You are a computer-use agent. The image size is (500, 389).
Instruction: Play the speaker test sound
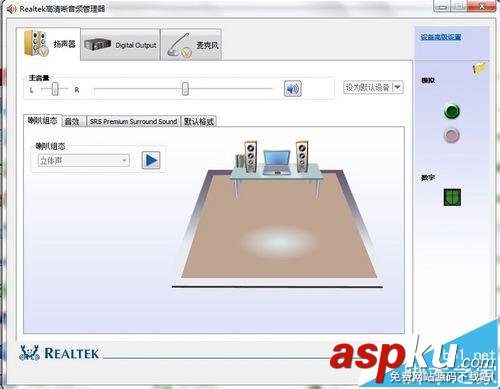[x=151, y=160]
